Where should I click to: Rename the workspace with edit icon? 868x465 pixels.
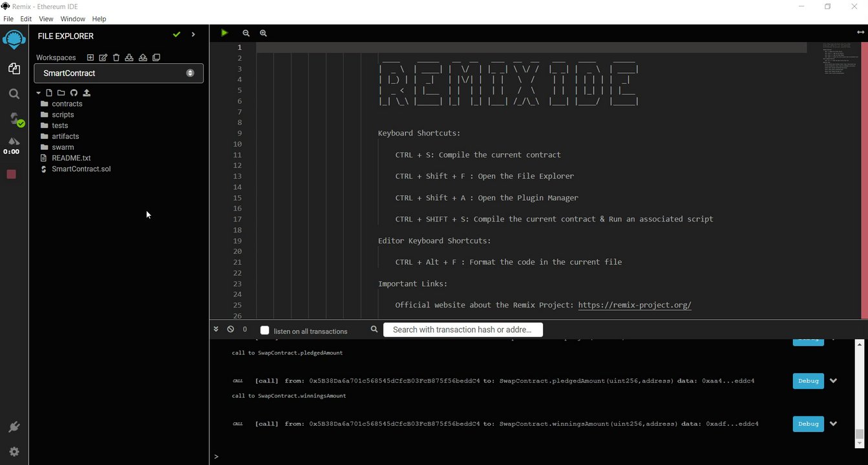[x=103, y=57]
